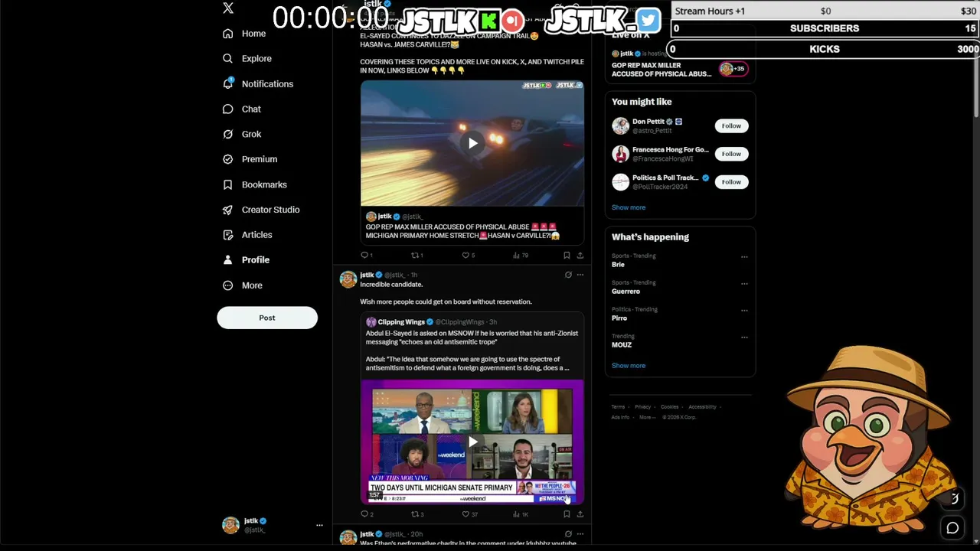This screenshot has width=980, height=551.
Task: Open the Privacy footer link
Action: [x=642, y=407]
